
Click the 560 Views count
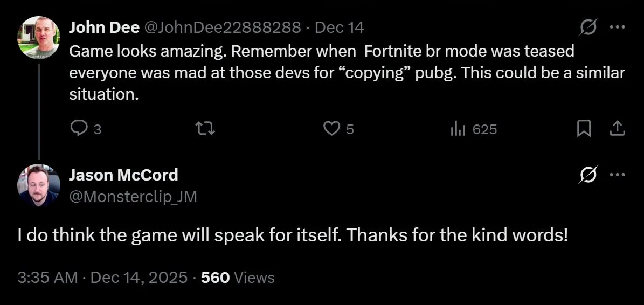[238, 278]
